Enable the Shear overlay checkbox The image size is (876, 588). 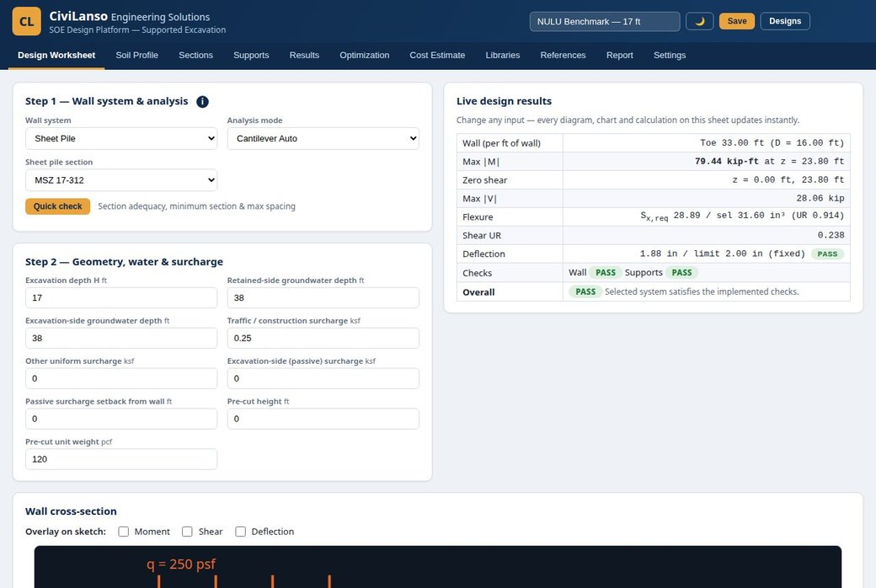tap(187, 532)
